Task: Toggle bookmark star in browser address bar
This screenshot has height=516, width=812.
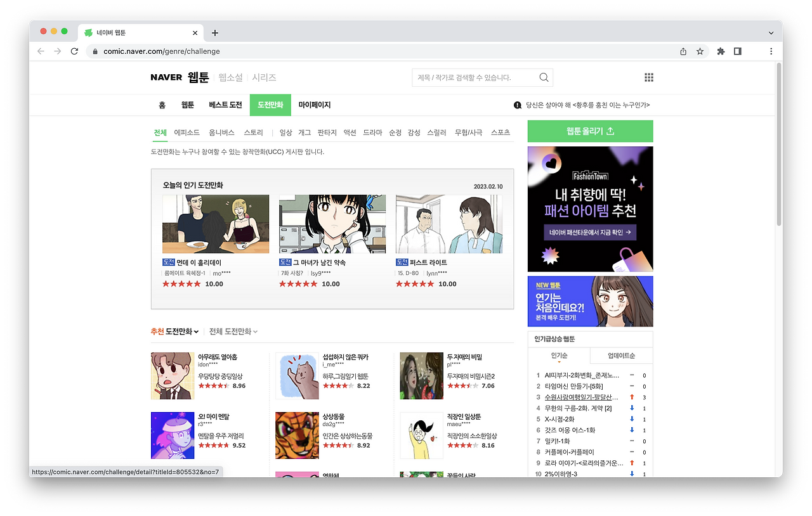Action: coord(699,51)
